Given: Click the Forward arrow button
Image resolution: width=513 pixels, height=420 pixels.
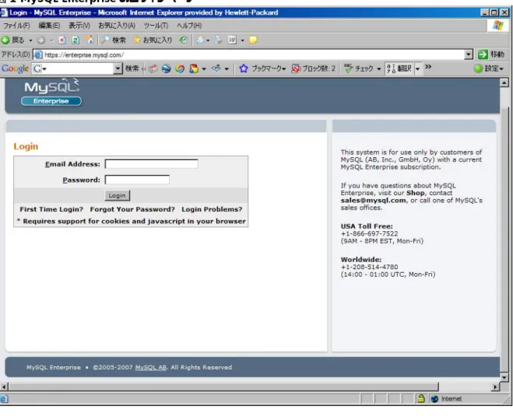Looking at the screenshot, I should point(41,40).
